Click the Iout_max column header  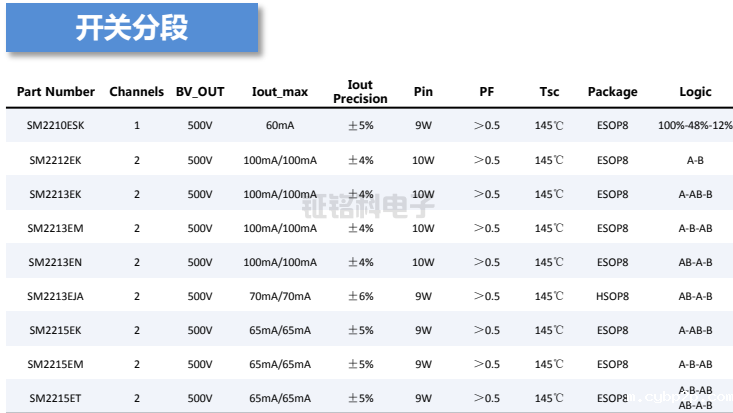279,92
